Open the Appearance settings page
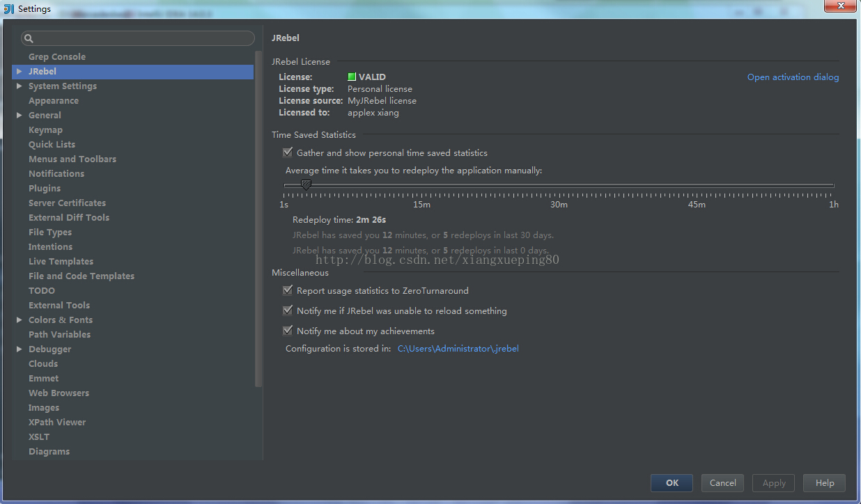 [x=54, y=101]
